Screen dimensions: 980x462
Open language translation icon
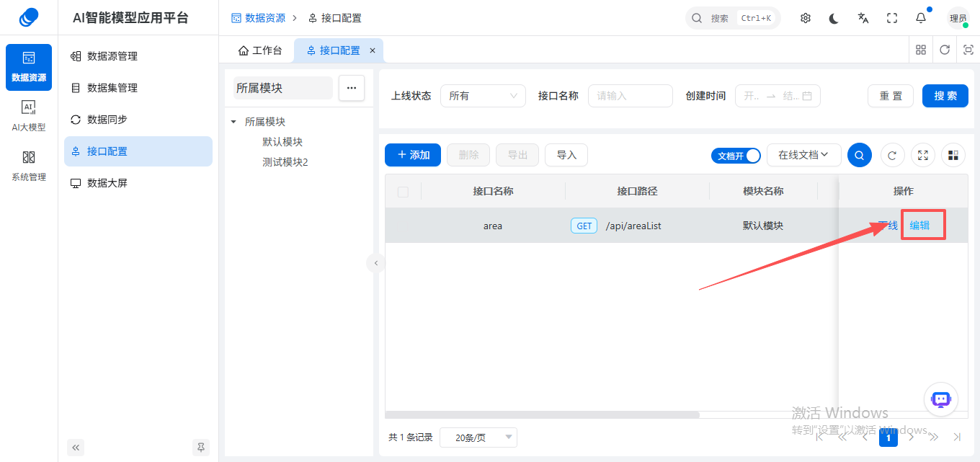tap(863, 18)
